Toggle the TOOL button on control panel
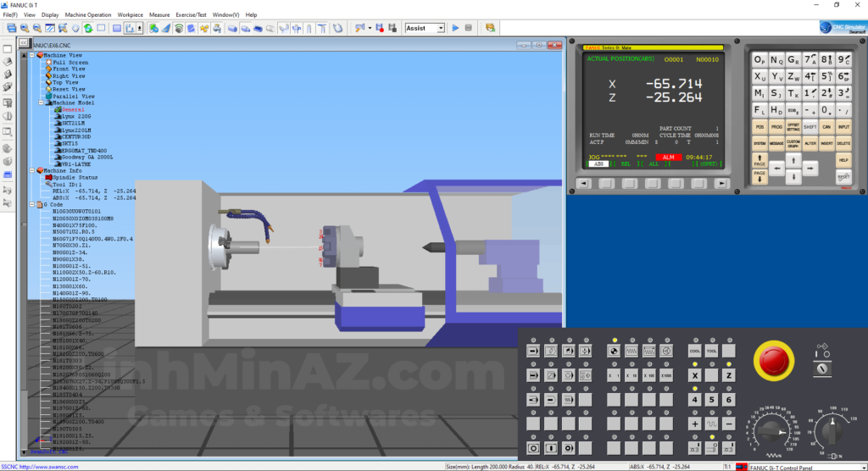Viewport: 868px width, 471px height. 712,351
